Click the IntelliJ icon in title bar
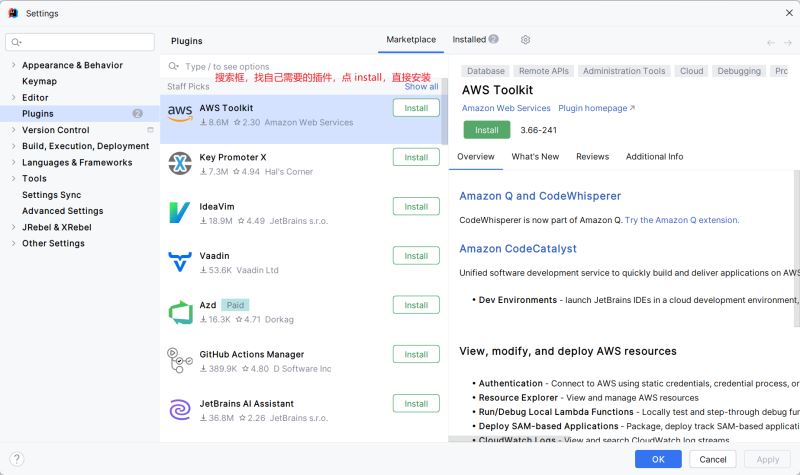Screen dimensions: 800x475 pos(13,13)
